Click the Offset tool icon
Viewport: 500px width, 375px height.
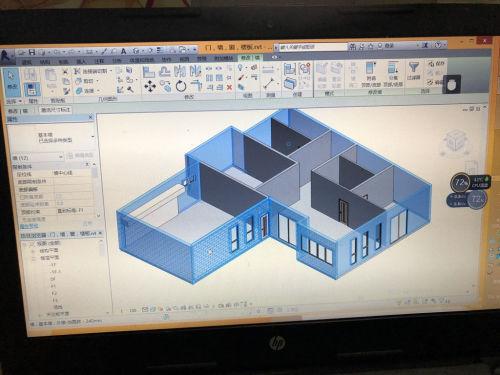pyautogui.click(x=165, y=72)
